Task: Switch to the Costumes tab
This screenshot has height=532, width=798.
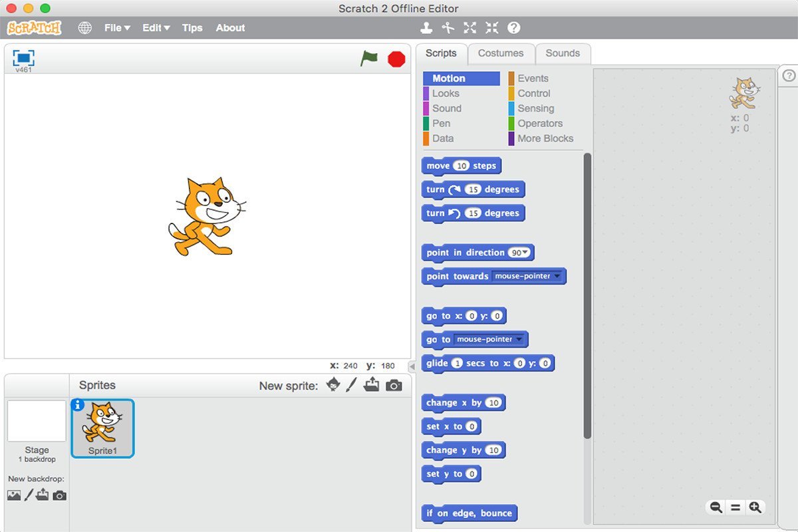Action: pyautogui.click(x=501, y=53)
